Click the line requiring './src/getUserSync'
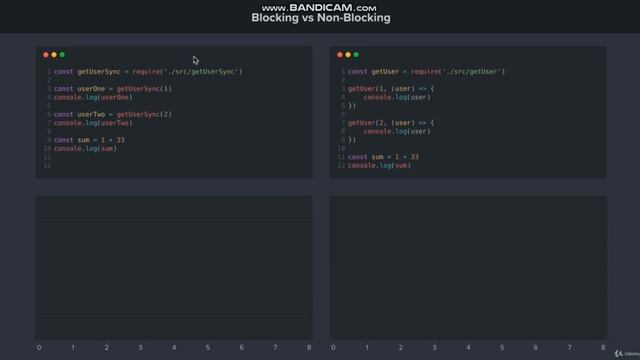This screenshot has width=640, height=360. coord(148,71)
